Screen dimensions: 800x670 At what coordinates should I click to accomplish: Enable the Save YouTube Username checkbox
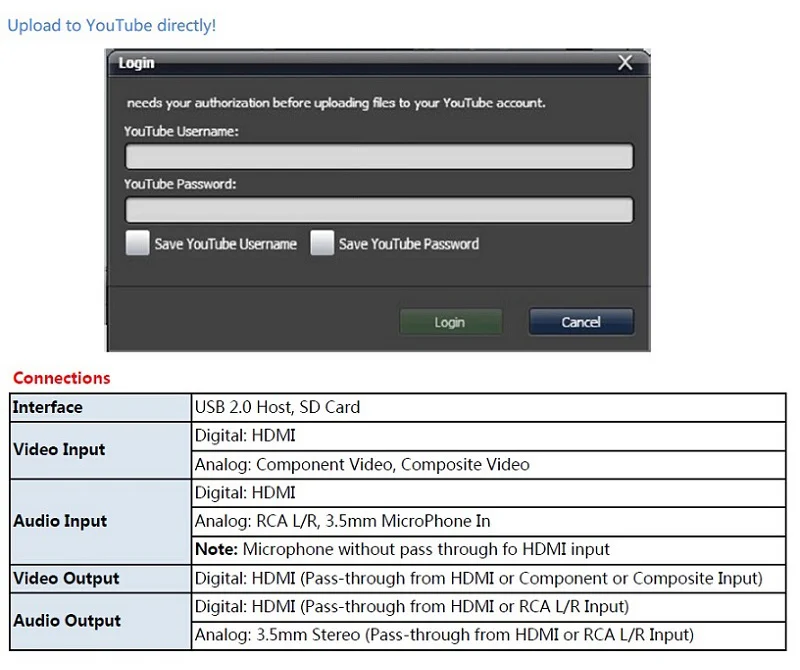(137, 242)
